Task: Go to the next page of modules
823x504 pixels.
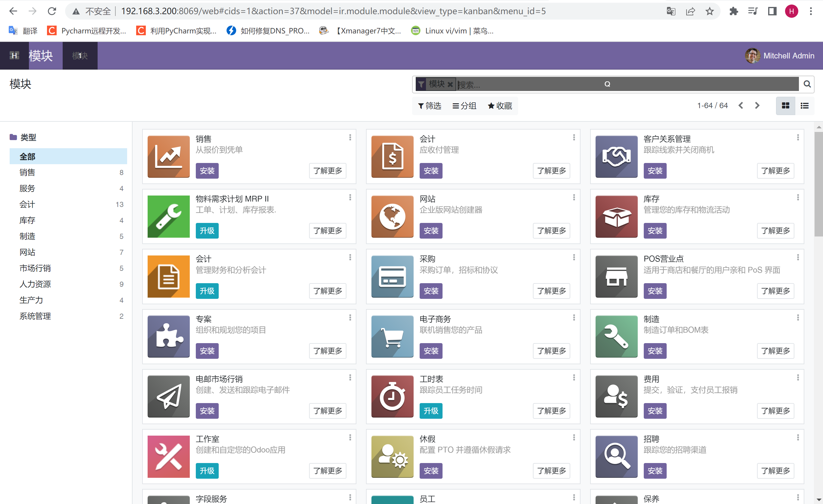Action: (x=757, y=105)
